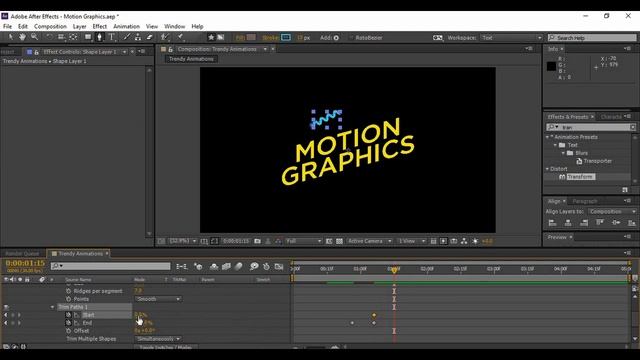The image size is (640, 360).
Task: Open the Points Smooth dropdown
Action: point(158,299)
